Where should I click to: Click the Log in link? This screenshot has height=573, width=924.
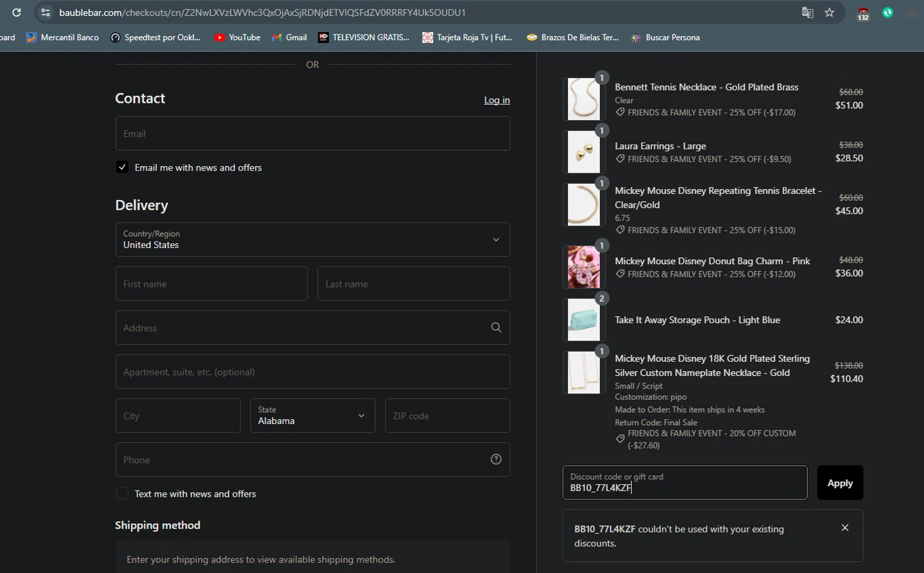click(496, 100)
